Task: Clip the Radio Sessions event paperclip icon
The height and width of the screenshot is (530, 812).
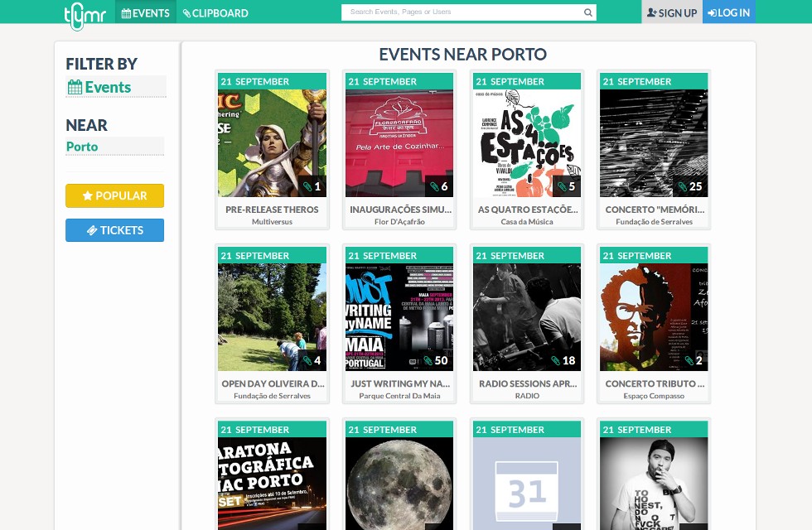Action: pos(556,360)
